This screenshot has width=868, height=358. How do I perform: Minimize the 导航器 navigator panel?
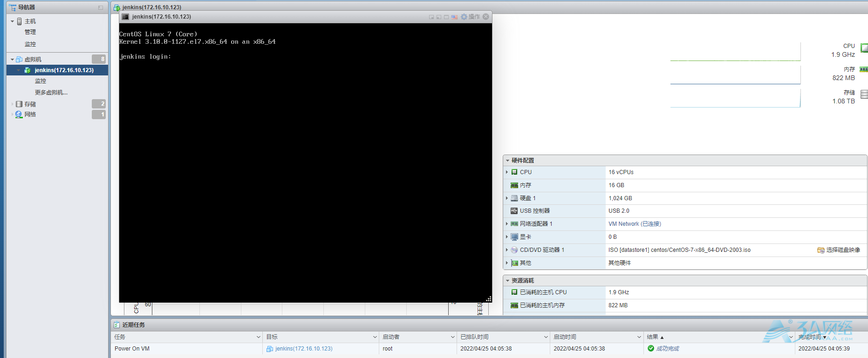coord(101,7)
